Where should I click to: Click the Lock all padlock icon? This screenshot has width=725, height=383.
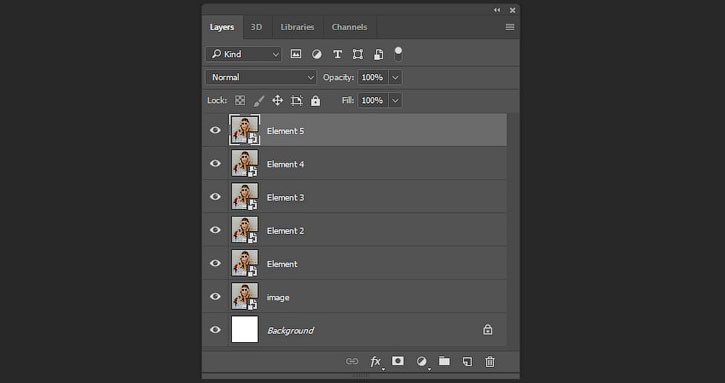pos(315,100)
